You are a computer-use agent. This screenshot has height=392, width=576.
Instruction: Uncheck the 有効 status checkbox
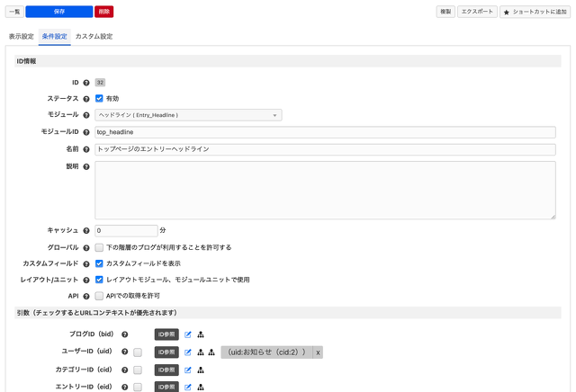[99, 99]
